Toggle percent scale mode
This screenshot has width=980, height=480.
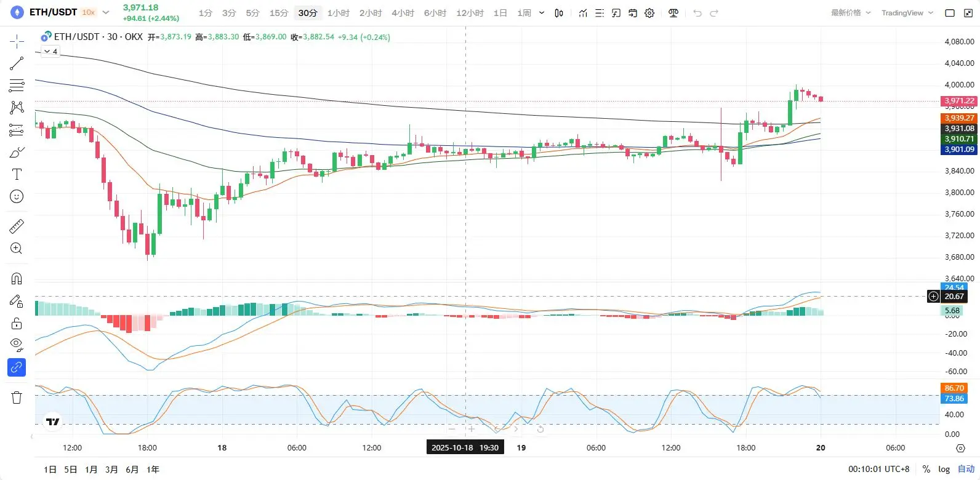926,469
